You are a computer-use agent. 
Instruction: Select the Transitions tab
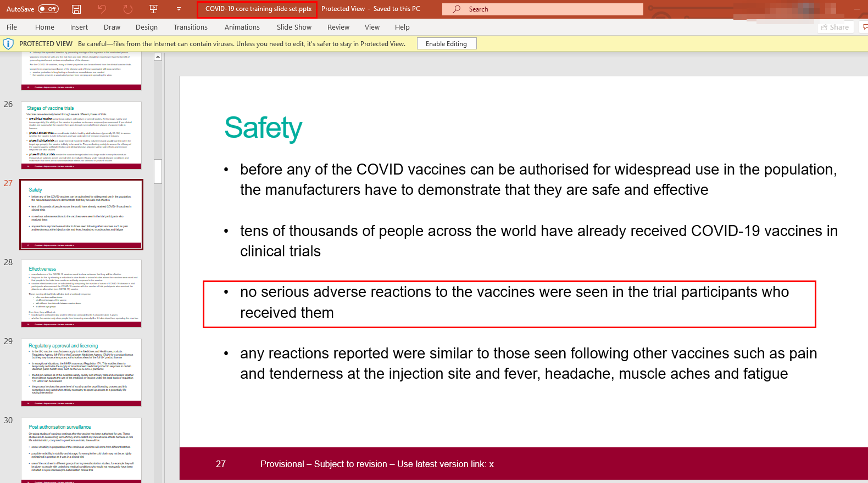click(191, 27)
